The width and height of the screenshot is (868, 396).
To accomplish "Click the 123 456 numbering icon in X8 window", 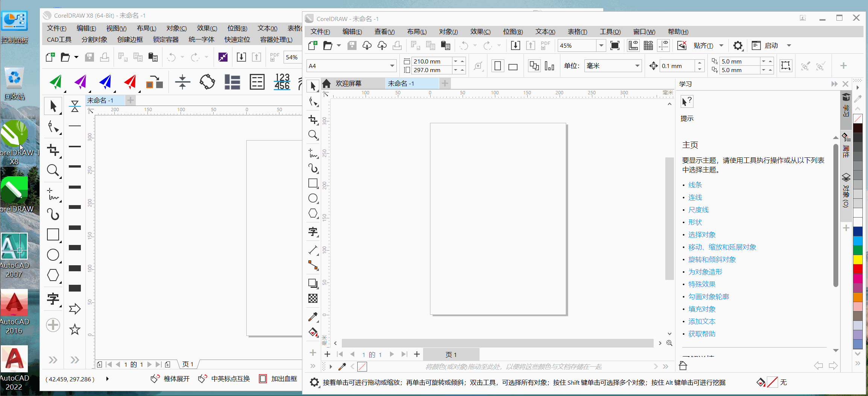I will pyautogui.click(x=282, y=82).
